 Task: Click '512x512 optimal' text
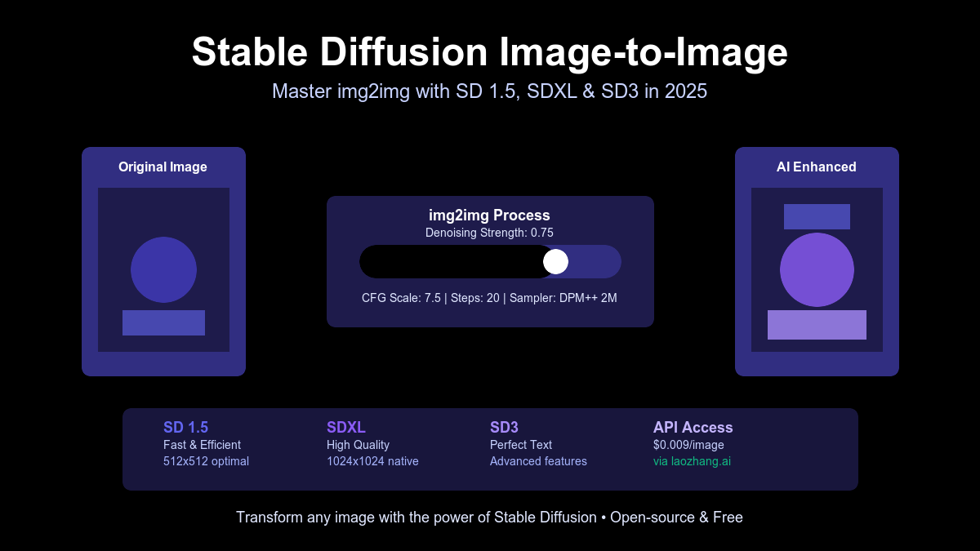(206, 461)
